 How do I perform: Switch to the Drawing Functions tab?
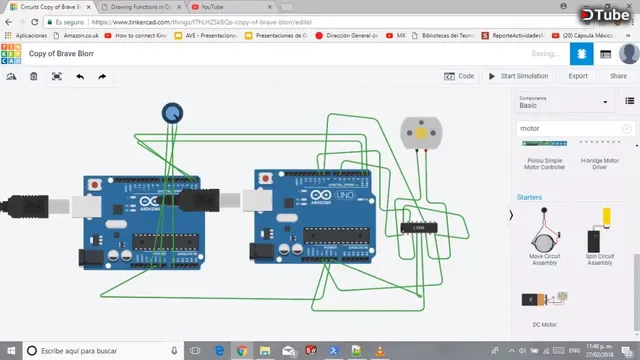click(141, 7)
